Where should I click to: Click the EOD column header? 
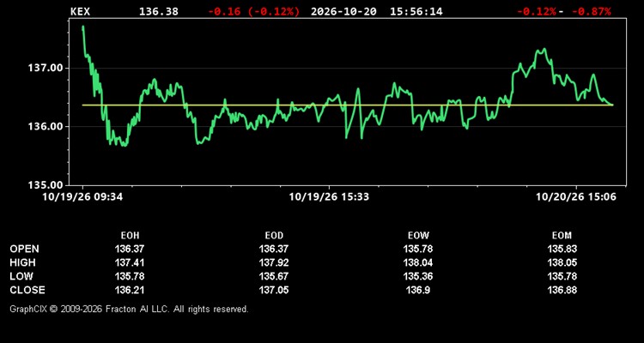tap(274, 236)
